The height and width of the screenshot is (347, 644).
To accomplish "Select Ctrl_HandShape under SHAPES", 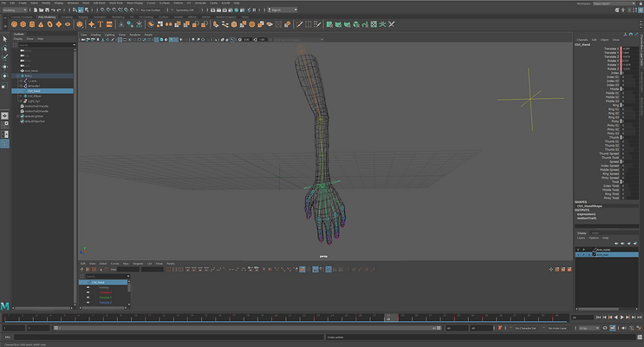I will (589, 206).
